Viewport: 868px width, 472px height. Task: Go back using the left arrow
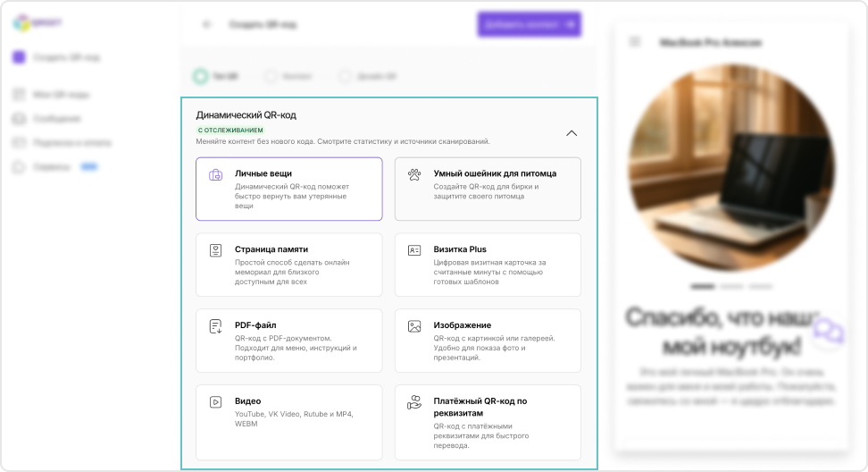point(207,25)
